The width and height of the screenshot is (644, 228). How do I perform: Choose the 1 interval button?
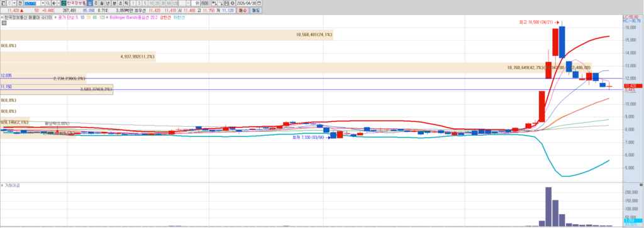coord(133,3)
